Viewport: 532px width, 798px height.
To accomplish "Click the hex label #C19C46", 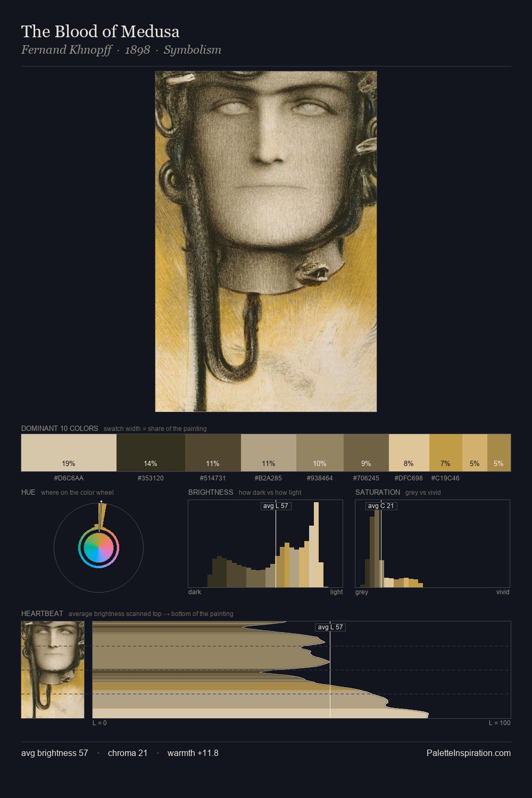I will pos(445,478).
